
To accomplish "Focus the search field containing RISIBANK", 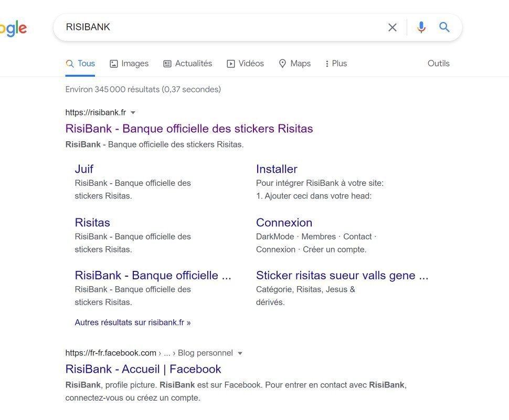I will pyautogui.click(x=220, y=27).
